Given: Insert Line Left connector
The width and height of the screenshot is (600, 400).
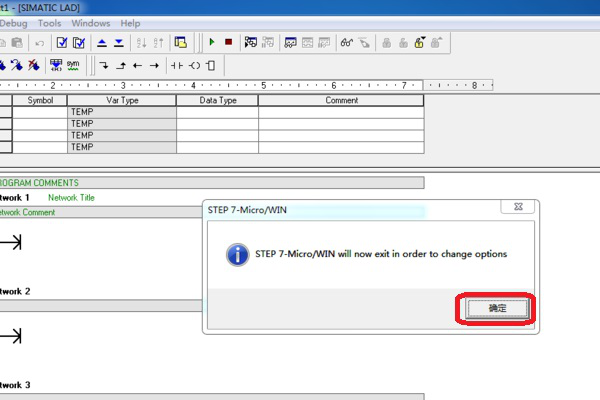Looking at the screenshot, I should (137, 66).
